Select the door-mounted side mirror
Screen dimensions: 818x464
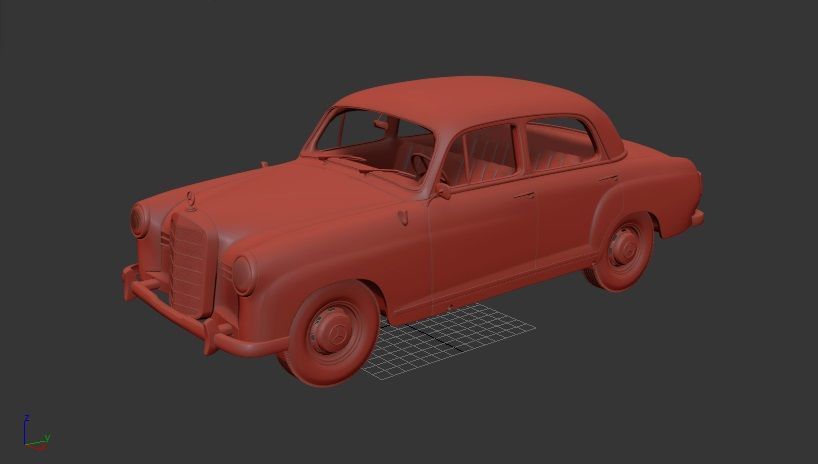click(442, 191)
